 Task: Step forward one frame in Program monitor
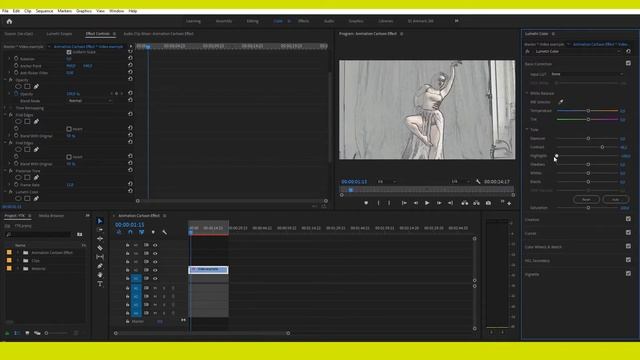coord(439,203)
